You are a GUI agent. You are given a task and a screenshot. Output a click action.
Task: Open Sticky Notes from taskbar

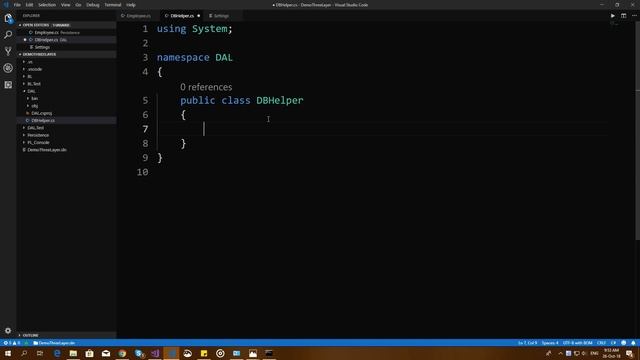(x=204, y=353)
